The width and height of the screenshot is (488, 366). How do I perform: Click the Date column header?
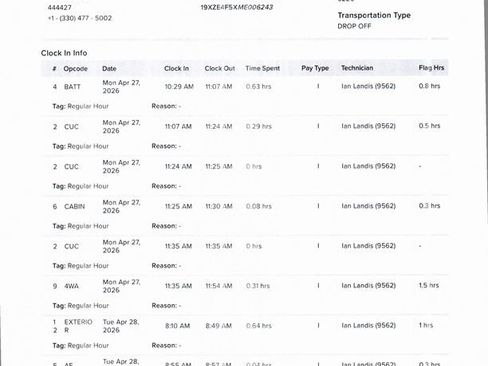tap(109, 69)
